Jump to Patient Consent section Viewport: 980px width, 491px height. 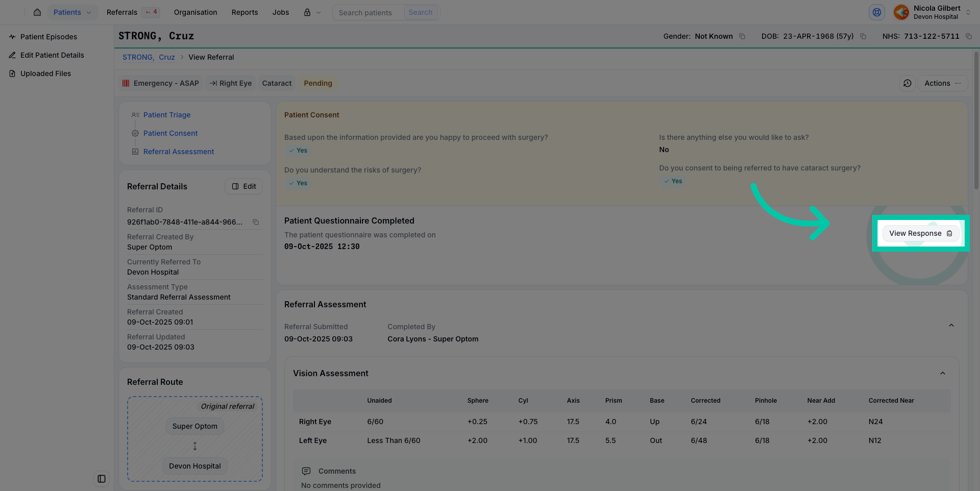(x=170, y=133)
